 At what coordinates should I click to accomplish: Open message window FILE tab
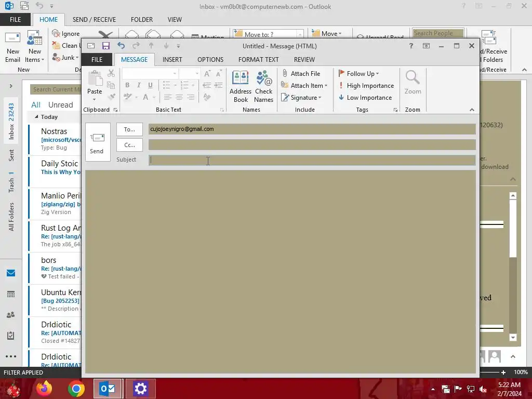click(x=97, y=59)
